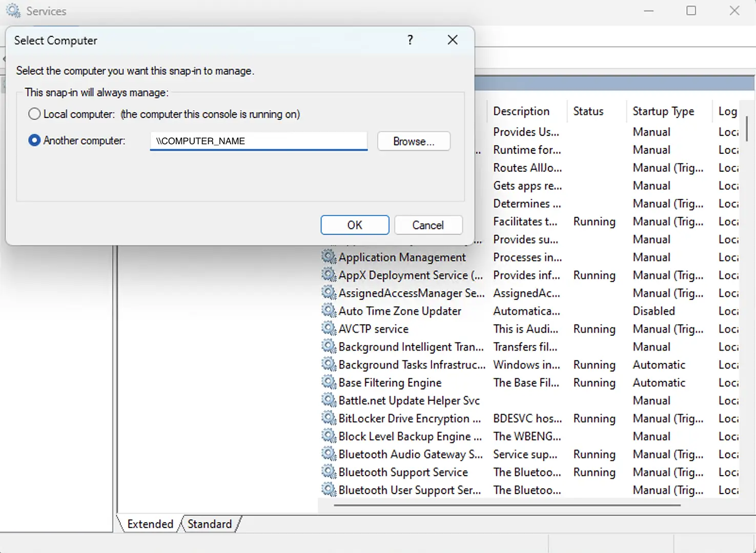Select the Base Filtering Engine name
This screenshot has width=756, height=553.
[390, 383]
